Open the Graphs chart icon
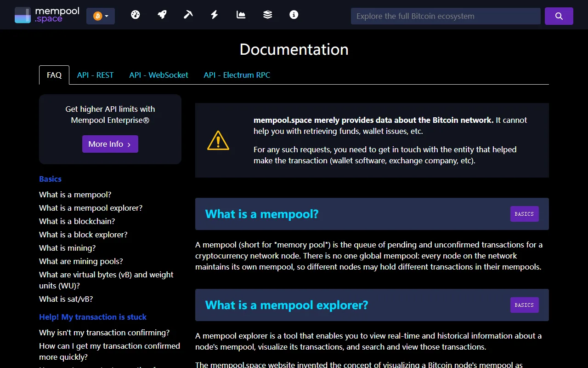588x368 pixels. pyautogui.click(x=241, y=15)
